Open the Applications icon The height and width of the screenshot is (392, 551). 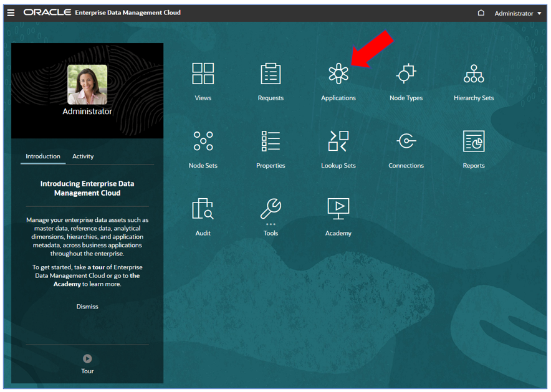pyautogui.click(x=338, y=74)
